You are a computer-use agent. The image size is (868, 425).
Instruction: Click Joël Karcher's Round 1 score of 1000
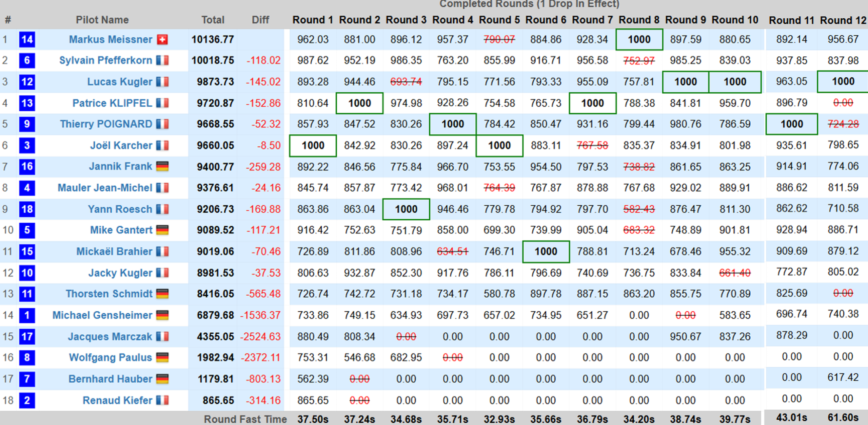[x=313, y=146]
